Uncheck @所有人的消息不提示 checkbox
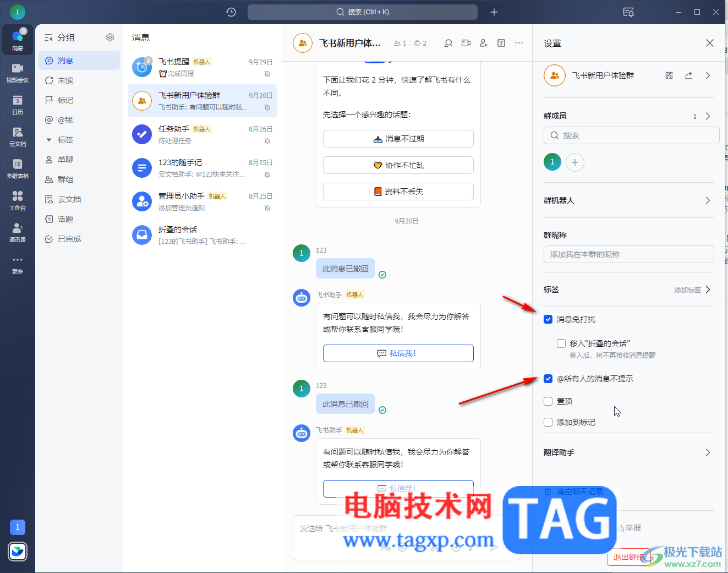The width and height of the screenshot is (728, 573). pyautogui.click(x=548, y=379)
